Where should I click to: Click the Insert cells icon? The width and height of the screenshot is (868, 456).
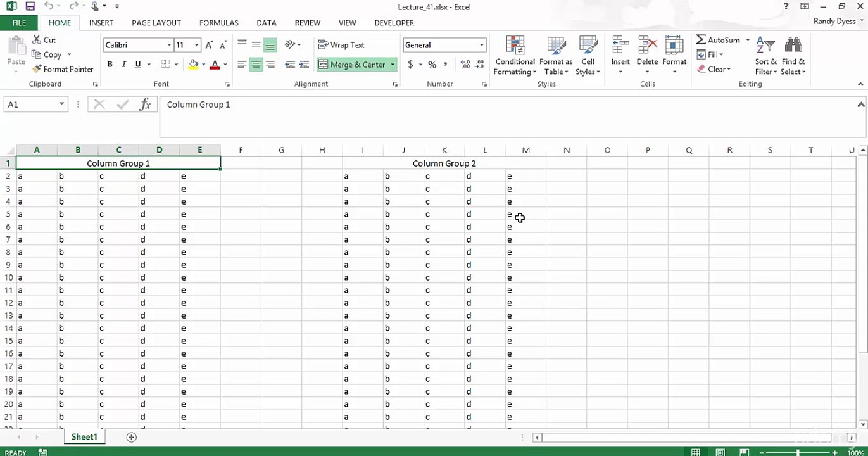[620, 46]
